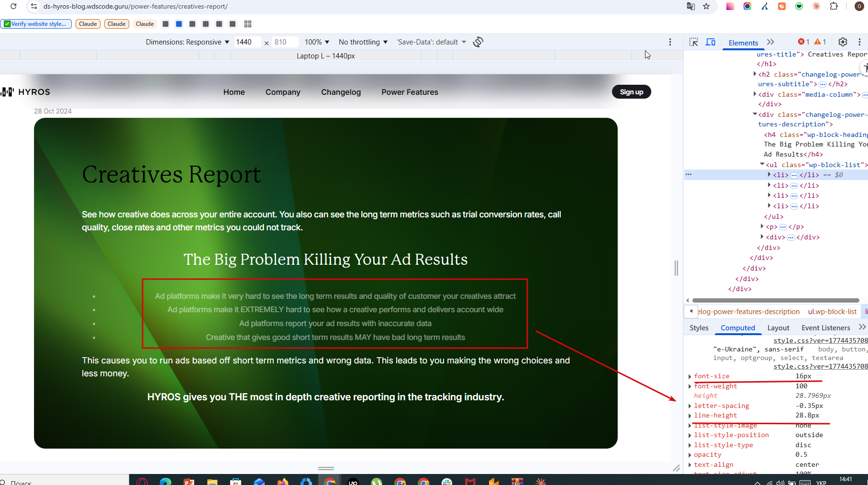The image size is (868, 485).
Task: Expand the selected li element node
Action: click(x=769, y=175)
